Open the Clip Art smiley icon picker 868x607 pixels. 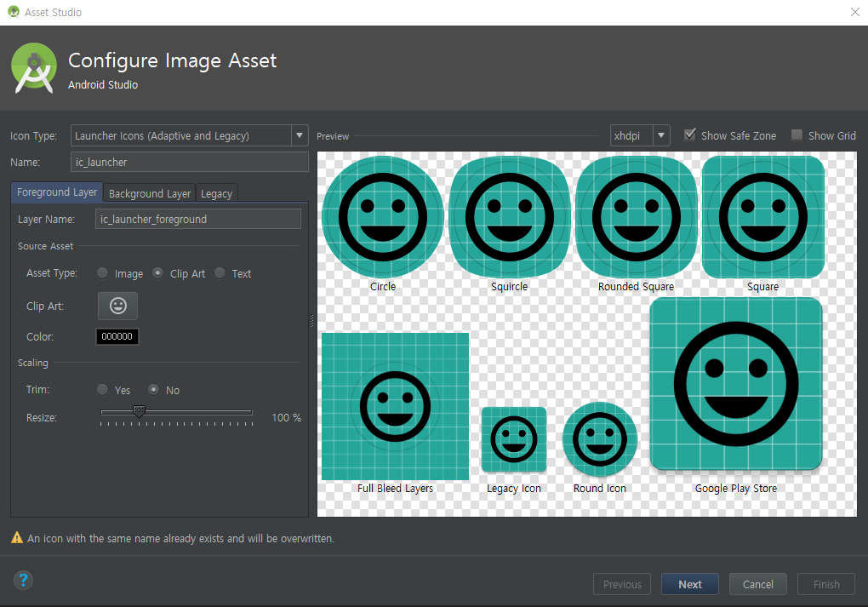tap(117, 306)
